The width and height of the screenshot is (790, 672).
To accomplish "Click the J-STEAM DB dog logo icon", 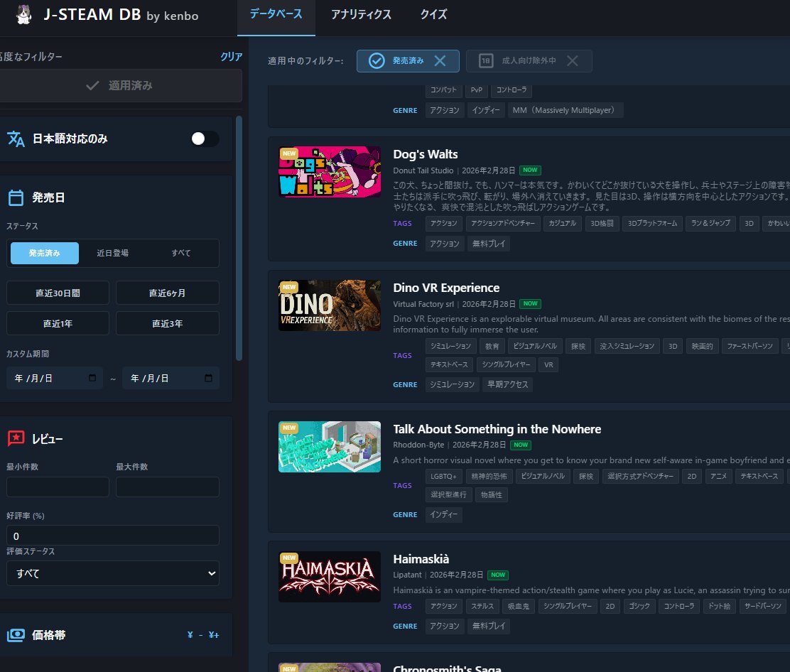I will (23, 15).
